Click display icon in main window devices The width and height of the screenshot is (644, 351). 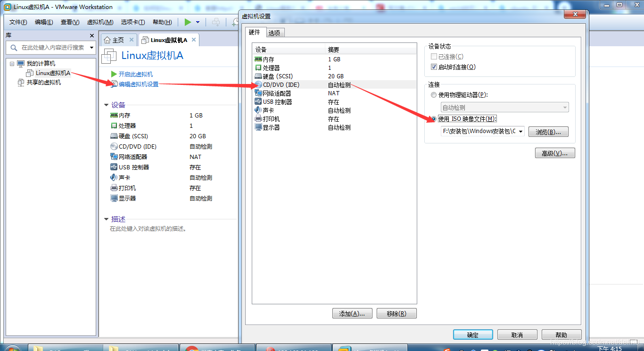pos(114,198)
